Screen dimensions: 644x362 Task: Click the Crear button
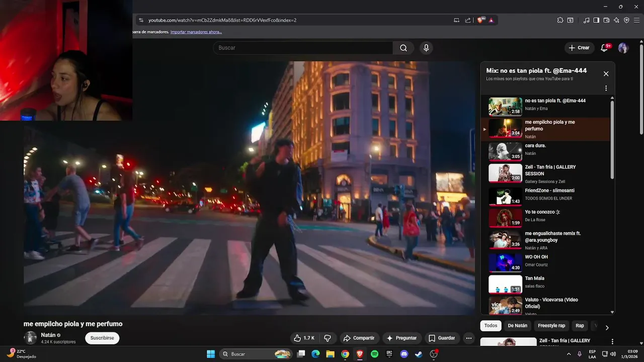click(x=579, y=48)
